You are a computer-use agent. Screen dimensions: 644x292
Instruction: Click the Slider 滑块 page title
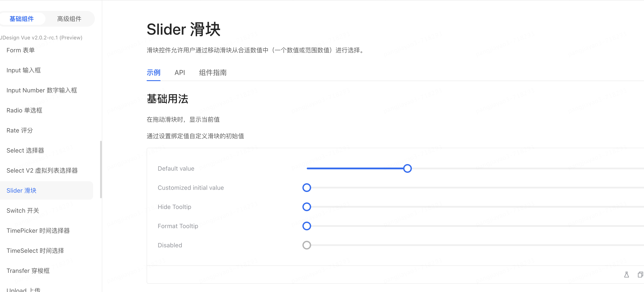(183, 29)
